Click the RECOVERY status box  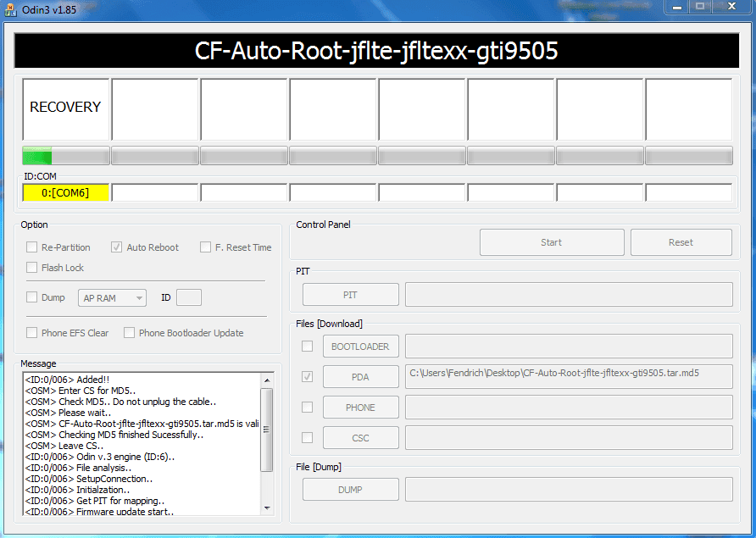click(66, 109)
